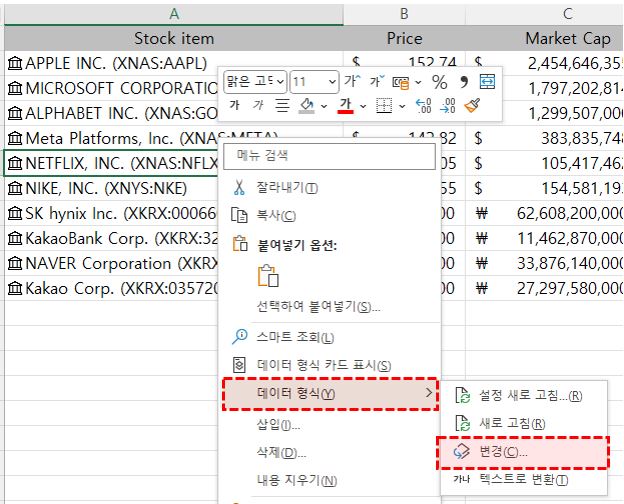This screenshot has width=624, height=504.
Task: Apply comma style from mini toolbar
Action: (x=463, y=82)
